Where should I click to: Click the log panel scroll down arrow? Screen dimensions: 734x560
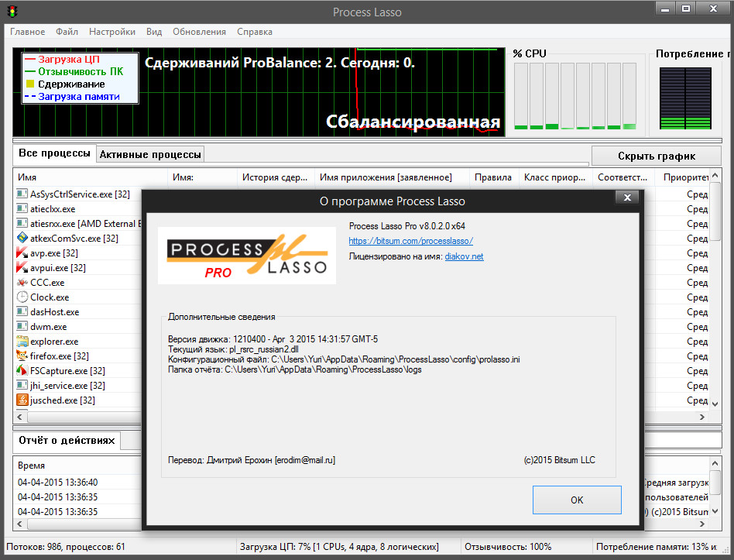715,511
